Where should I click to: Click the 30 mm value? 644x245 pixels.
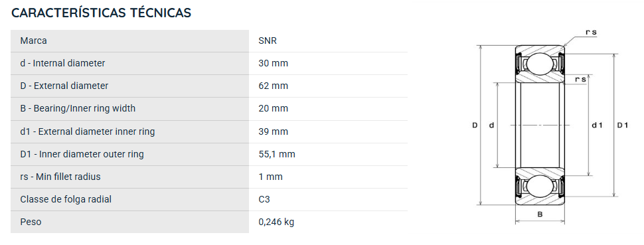coord(273,63)
